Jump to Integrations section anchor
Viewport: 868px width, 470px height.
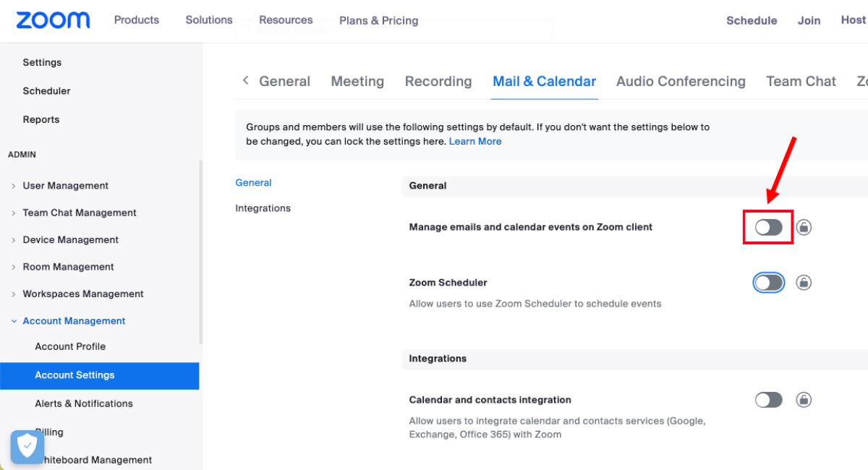click(263, 208)
